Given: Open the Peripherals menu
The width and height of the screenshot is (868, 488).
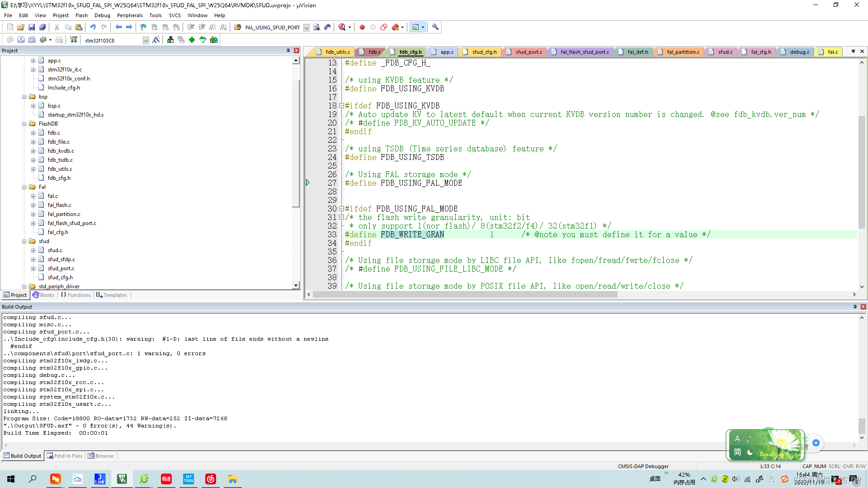Looking at the screenshot, I should (130, 15).
